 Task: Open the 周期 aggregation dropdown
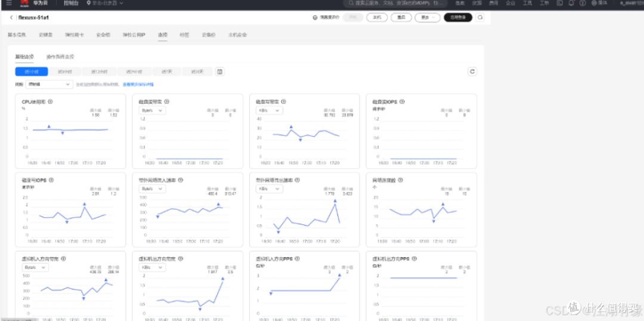tap(49, 84)
